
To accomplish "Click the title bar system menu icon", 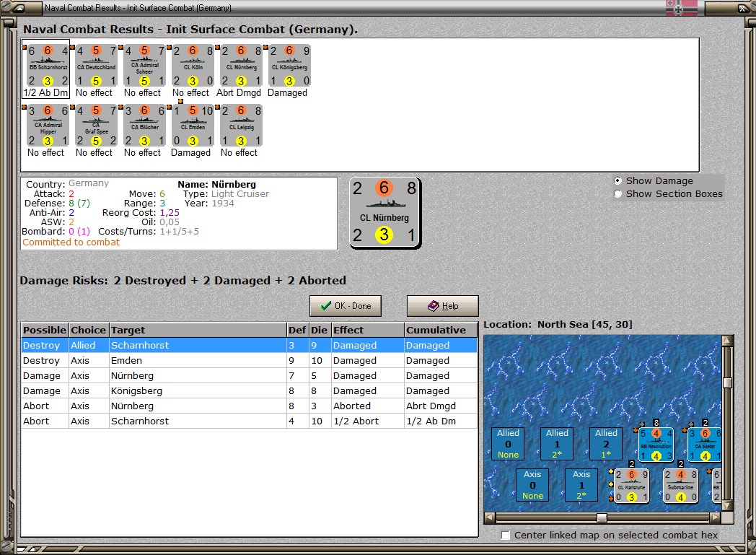I will click(x=19, y=8).
